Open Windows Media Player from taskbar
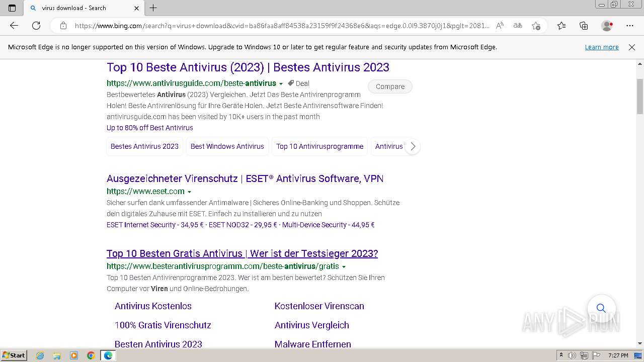 74,355
